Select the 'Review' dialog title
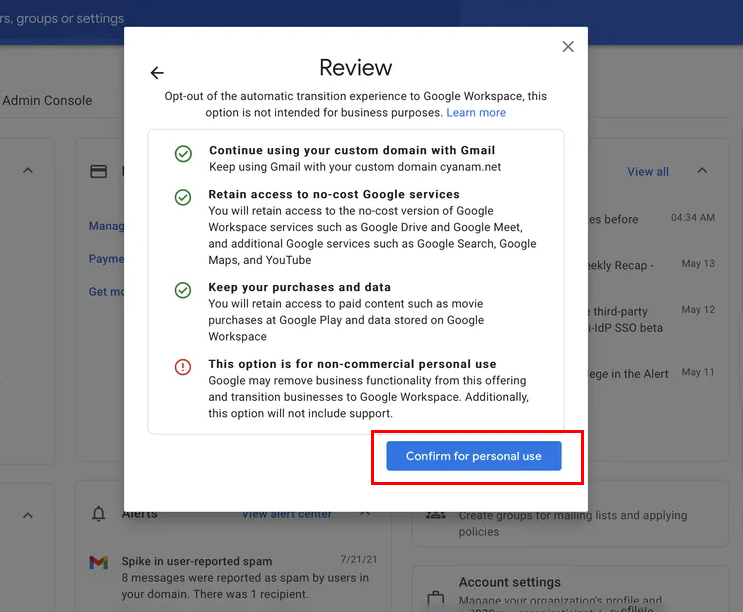The image size is (743, 612). 355,67
